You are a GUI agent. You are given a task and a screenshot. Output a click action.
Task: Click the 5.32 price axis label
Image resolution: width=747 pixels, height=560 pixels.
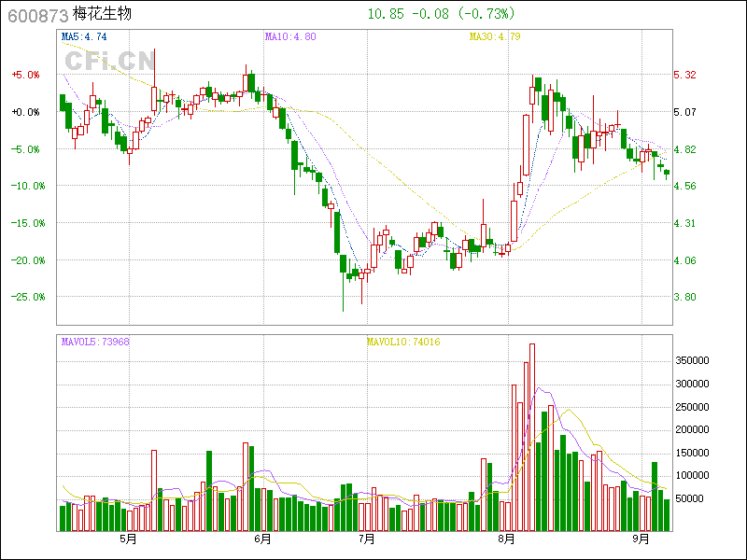pos(684,75)
